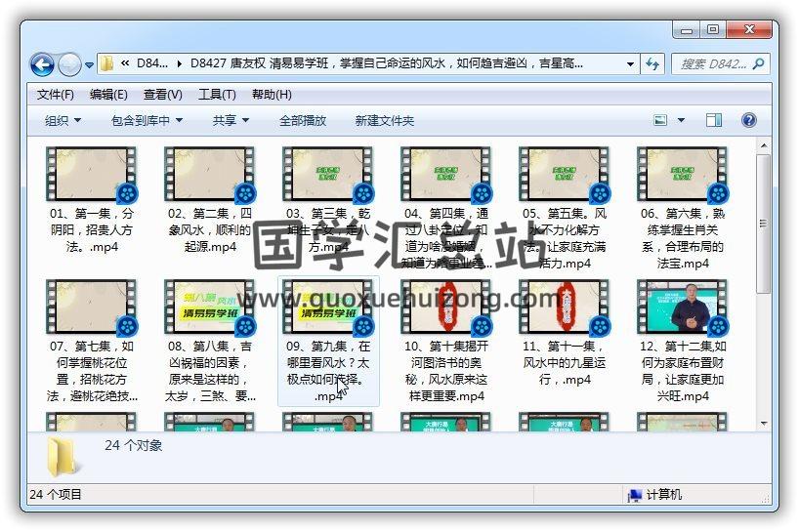
Task: Click the folder icon in address bar
Action: coord(107,63)
